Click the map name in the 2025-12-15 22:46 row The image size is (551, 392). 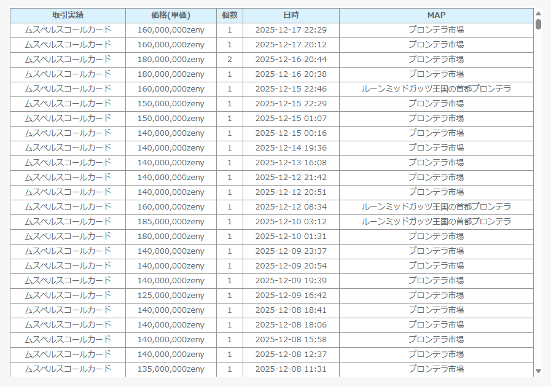pyautogui.click(x=436, y=89)
